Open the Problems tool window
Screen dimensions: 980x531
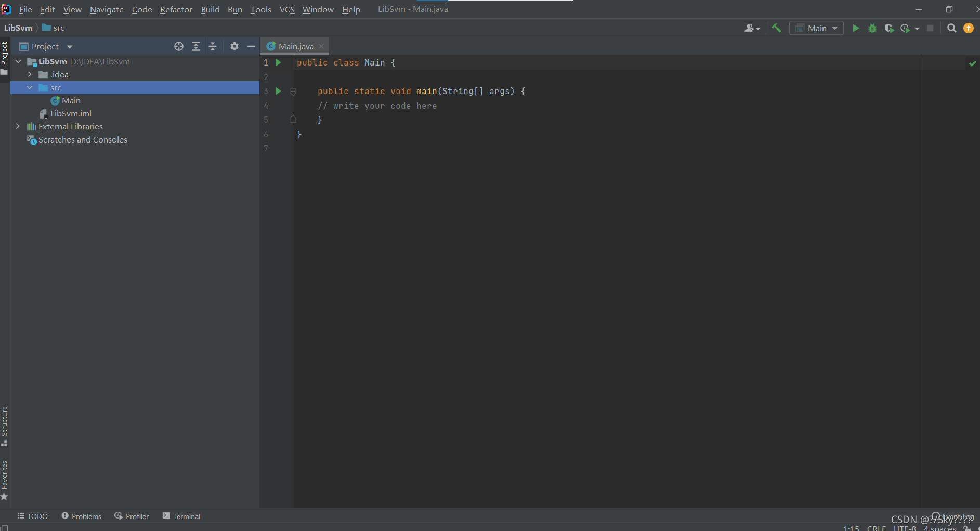82,516
